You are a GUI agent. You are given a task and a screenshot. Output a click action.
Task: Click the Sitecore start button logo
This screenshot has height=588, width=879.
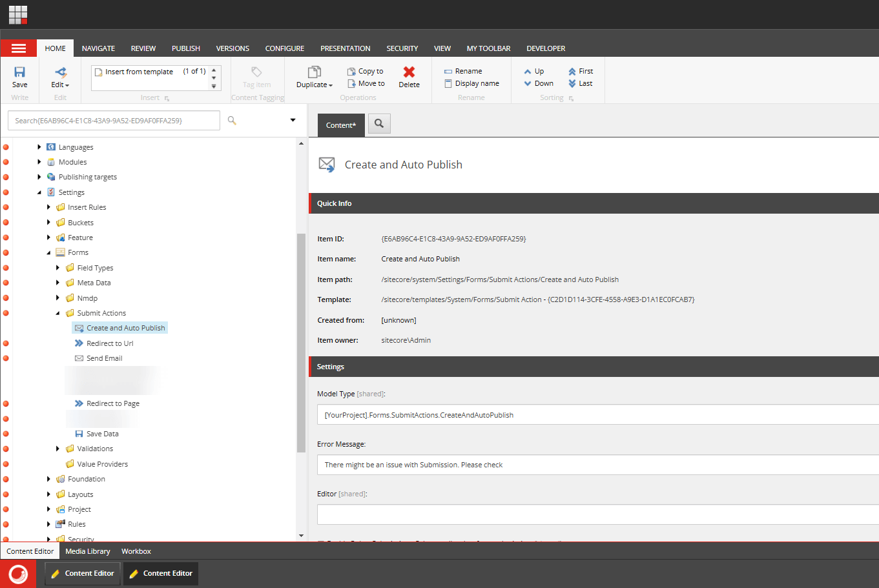pyautogui.click(x=18, y=573)
